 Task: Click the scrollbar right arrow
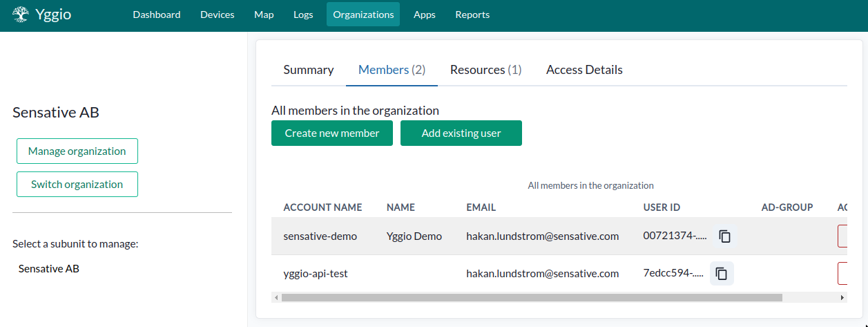click(842, 297)
